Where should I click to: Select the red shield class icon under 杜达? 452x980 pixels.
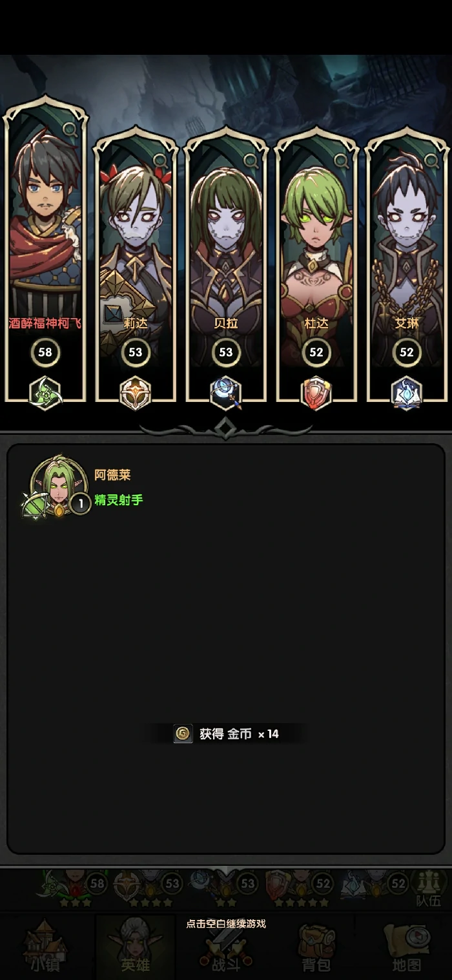pyautogui.click(x=316, y=392)
